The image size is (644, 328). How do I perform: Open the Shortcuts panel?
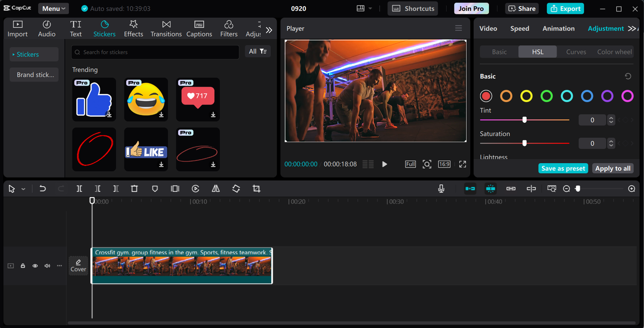(413, 9)
